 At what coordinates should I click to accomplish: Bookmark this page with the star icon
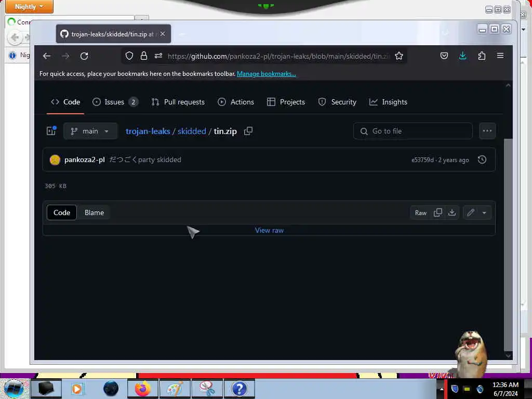pyautogui.click(x=399, y=56)
